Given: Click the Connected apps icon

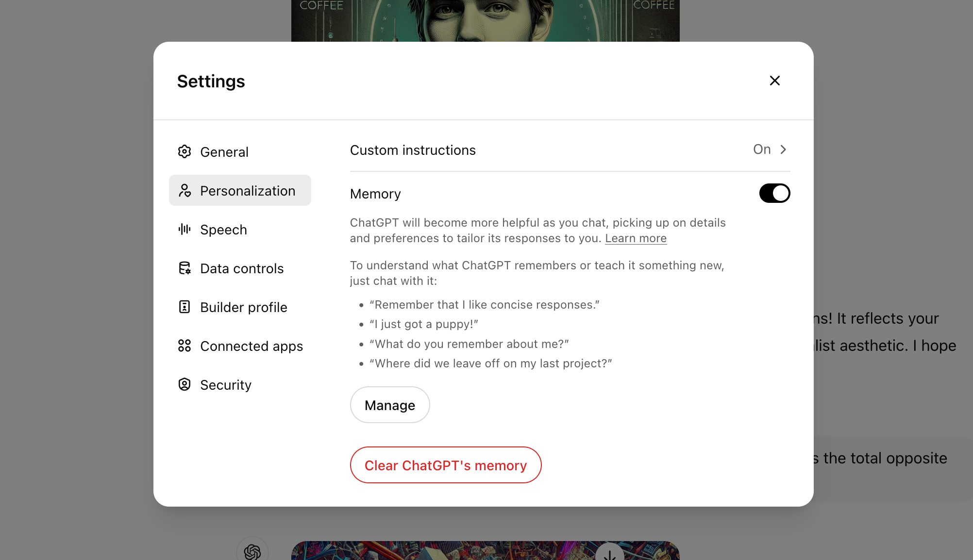Looking at the screenshot, I should [x=185, y=346].
